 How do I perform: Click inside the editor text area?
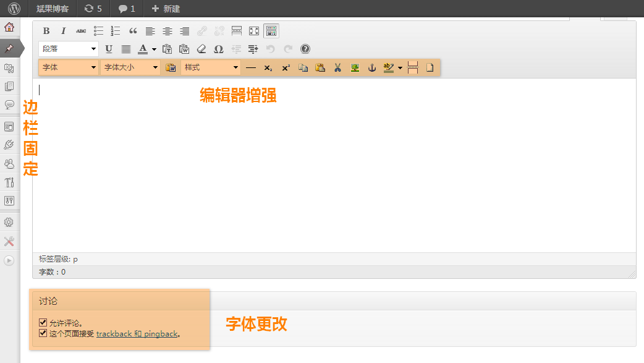point(334,165)
